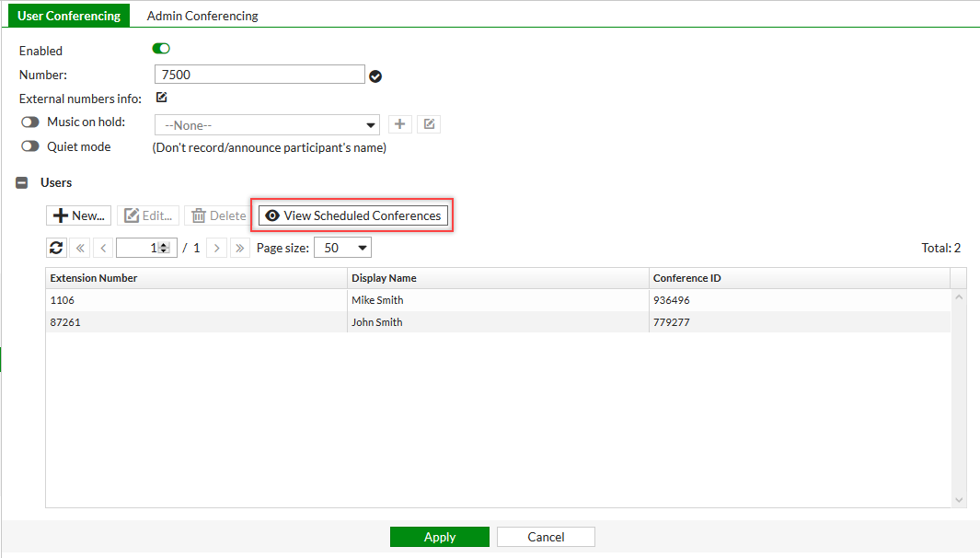
Task: Sort by the Display Name column header
Action: [x=498, y=278]
